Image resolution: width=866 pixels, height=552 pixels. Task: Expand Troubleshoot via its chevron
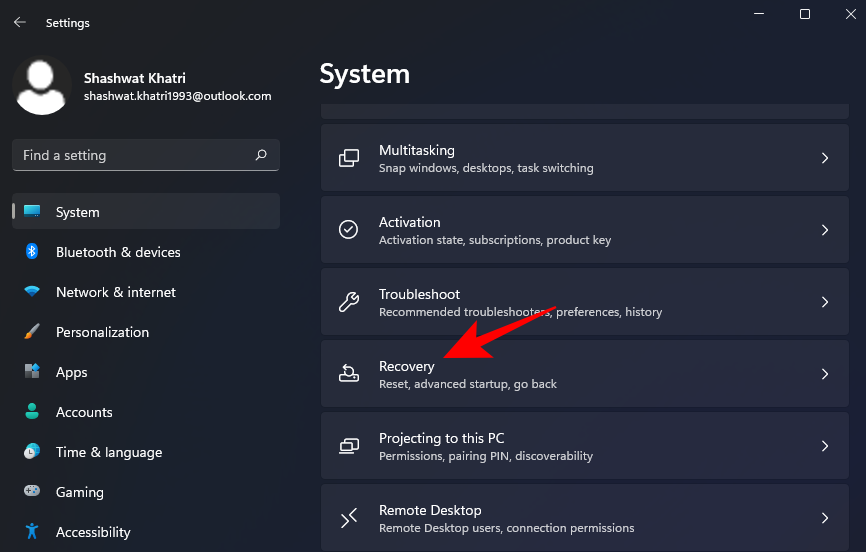[x=824, y=302]
